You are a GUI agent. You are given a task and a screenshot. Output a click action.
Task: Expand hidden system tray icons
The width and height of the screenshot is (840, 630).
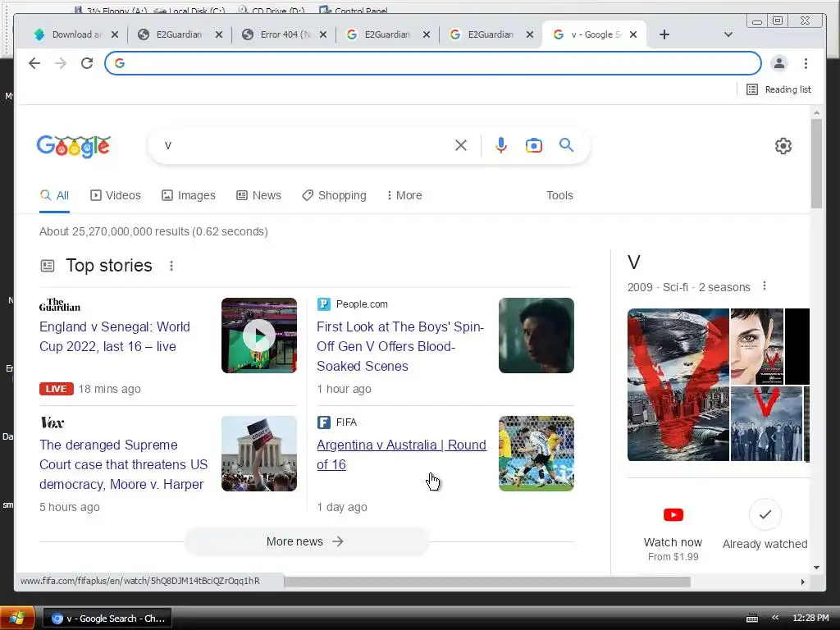tap(774, 618)
